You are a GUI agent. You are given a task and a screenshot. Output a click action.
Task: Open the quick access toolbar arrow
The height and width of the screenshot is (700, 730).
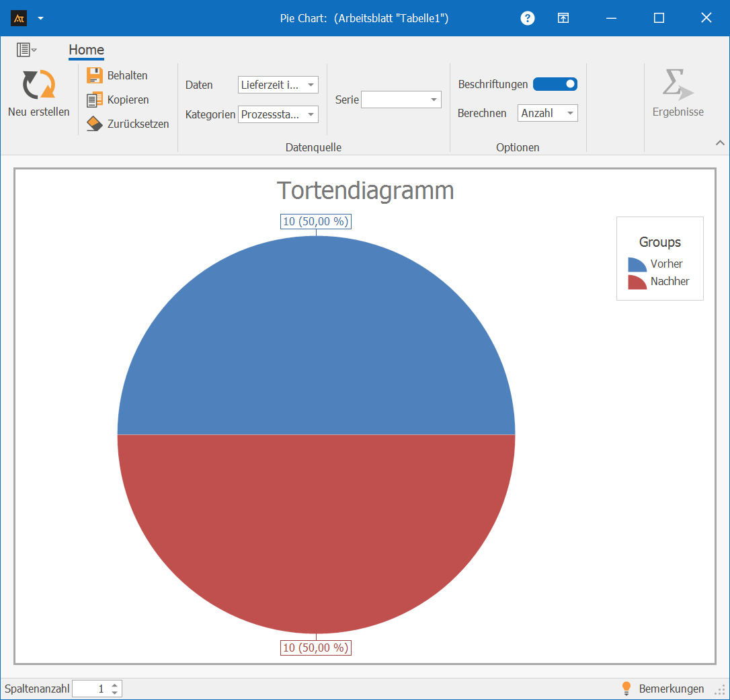[x=41, y=18]
